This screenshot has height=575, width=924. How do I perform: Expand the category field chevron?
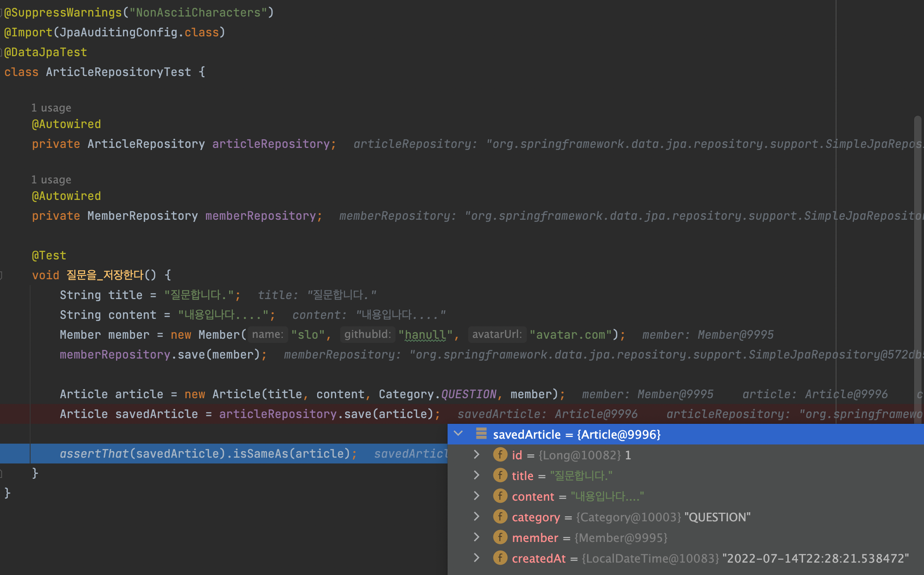coord(476,517)
